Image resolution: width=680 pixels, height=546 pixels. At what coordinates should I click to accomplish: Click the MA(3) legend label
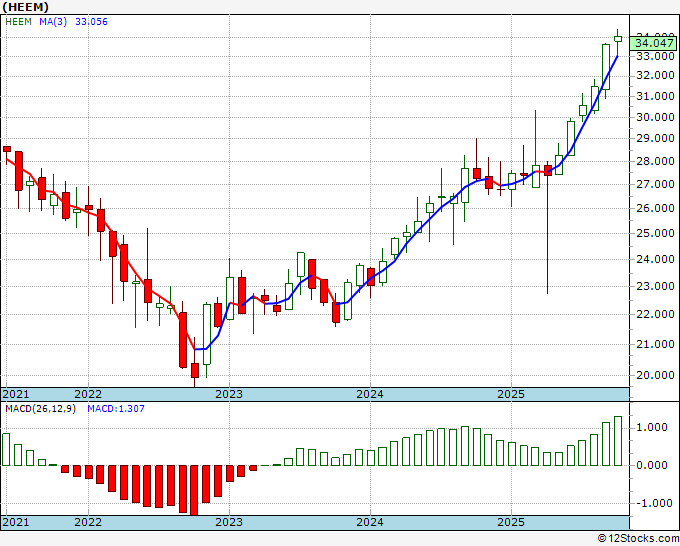tap(53, 22)
